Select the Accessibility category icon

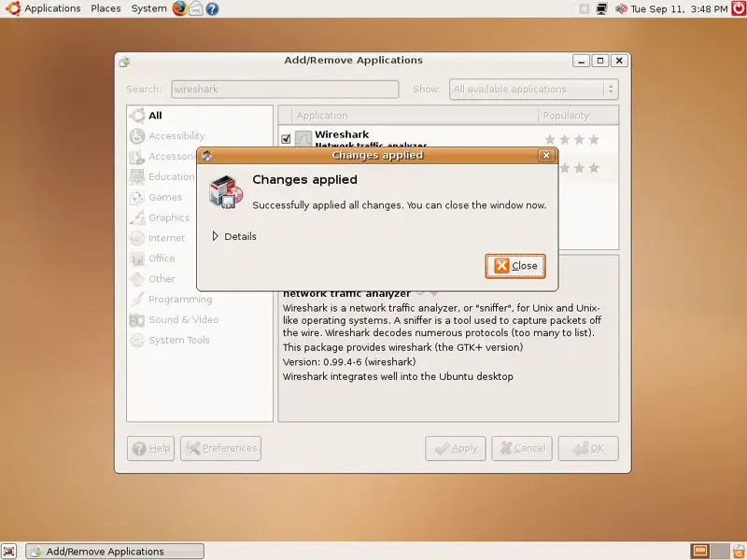click(136, 135)
